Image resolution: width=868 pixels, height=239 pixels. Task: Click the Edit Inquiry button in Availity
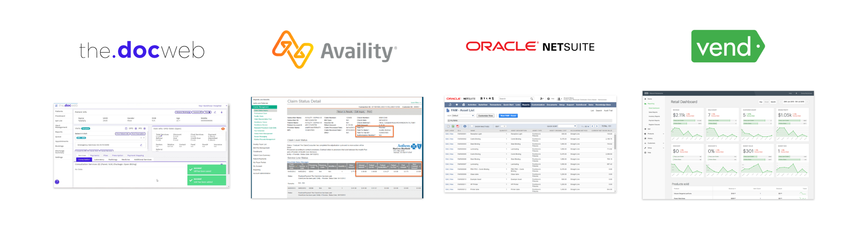click(360, 112)
